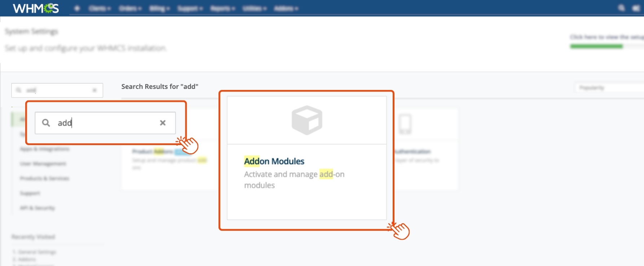The image size is (644, 266).
Task: Open the Popularity sort dropdown
Action: [609, 88]
